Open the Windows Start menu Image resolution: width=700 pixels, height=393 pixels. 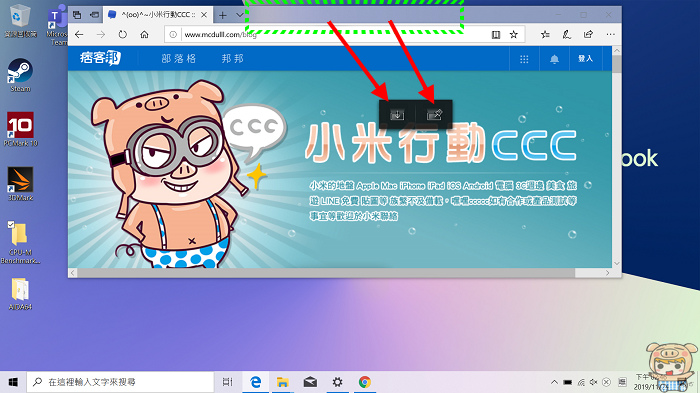[x=13, y=382]
